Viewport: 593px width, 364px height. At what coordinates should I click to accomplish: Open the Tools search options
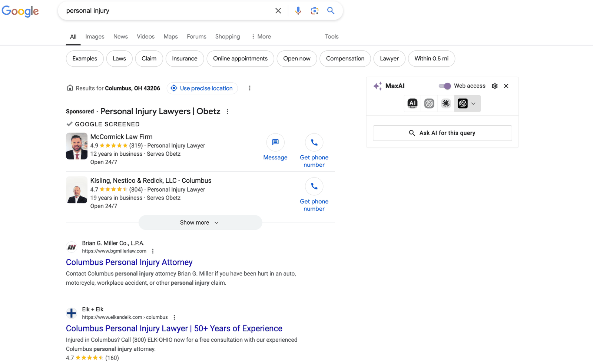(332, 37)
